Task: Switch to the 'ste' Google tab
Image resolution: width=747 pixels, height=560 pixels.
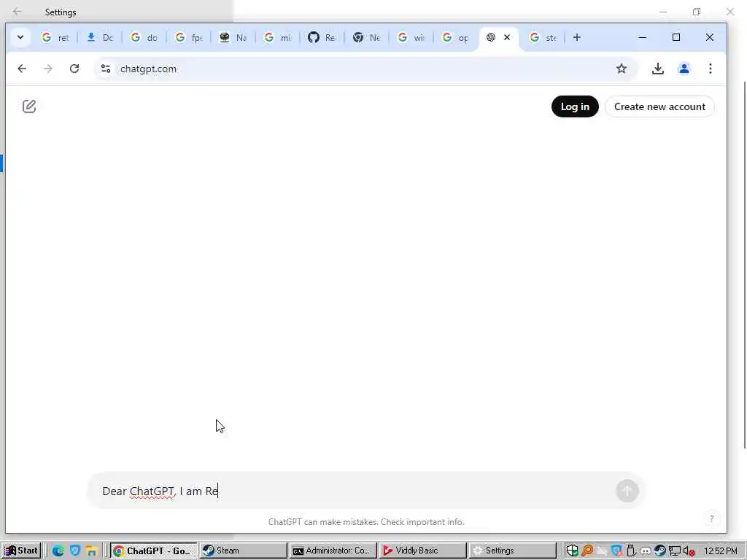Action: [543, 37]
